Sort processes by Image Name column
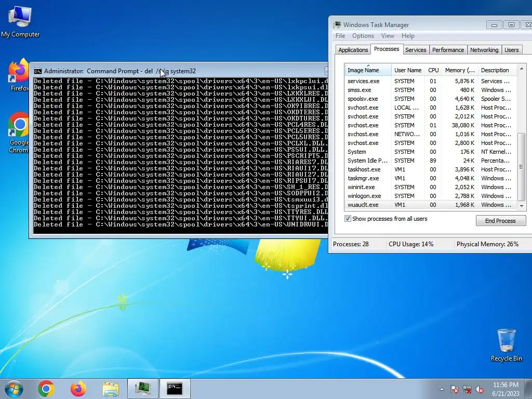Screen dimensions: 532x399 [368, 70]
